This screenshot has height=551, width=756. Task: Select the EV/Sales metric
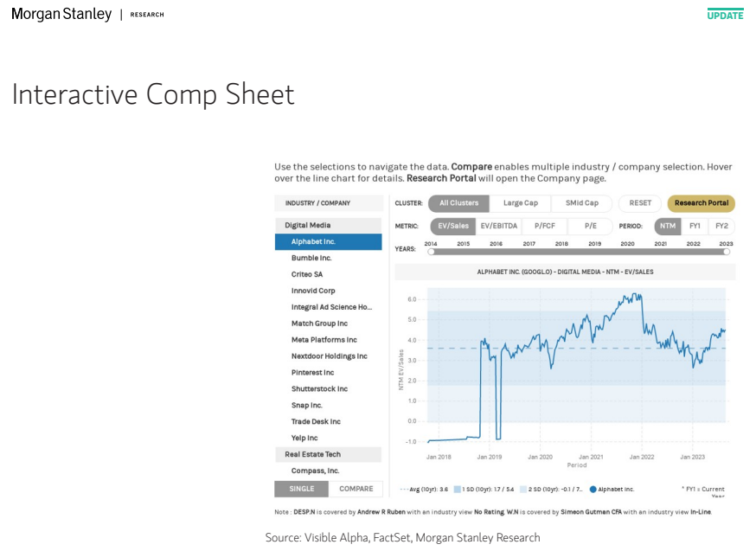pos(453,226)
